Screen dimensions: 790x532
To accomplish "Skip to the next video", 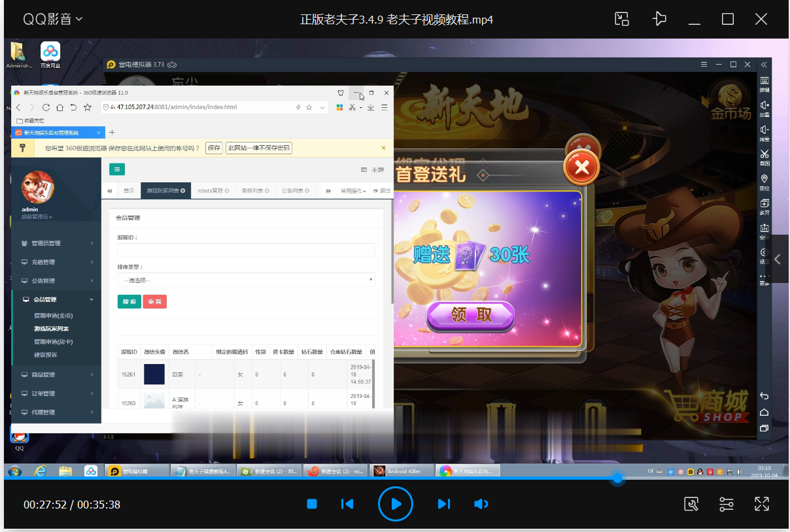I will point(443,504).
